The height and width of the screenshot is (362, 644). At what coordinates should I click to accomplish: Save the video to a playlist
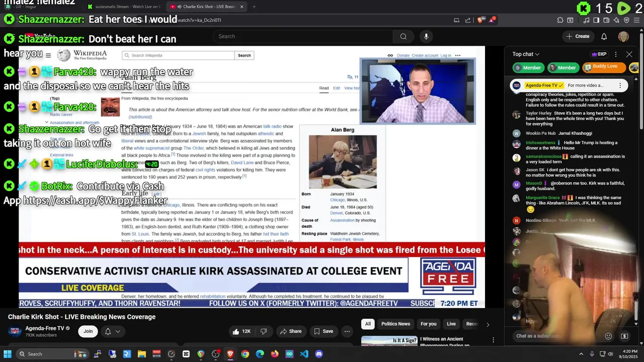tap(323, 331)
